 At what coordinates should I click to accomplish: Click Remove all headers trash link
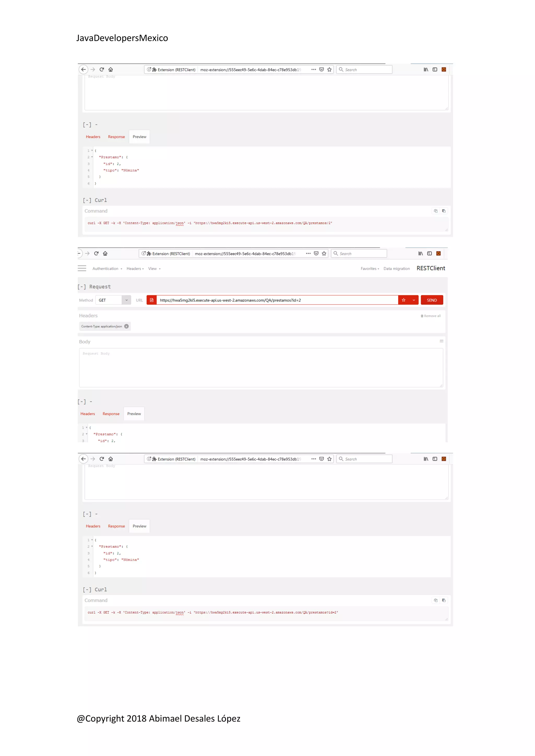(431, 316)
